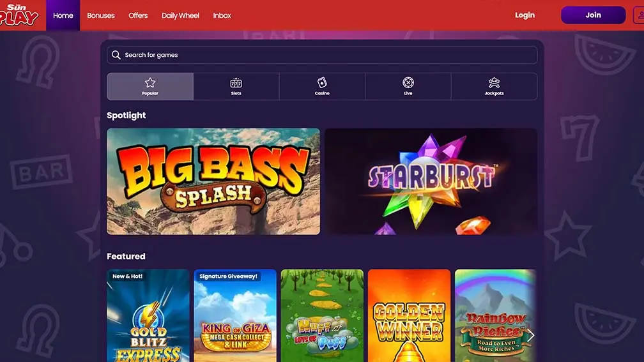The image size is (644, 362).
Task: Open the Gold Blitz Express game tile
Action: (148, 315)
